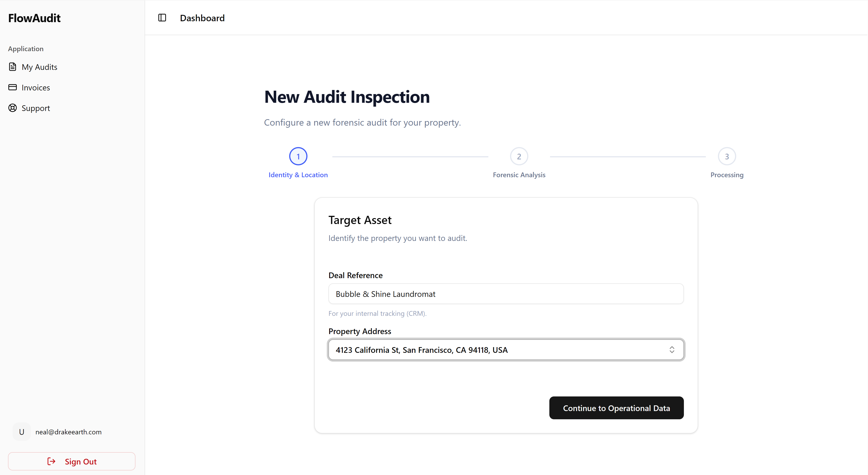The image size is (868, 475).
Task: Click Continue to Operational Data
Action: [616, 408]
